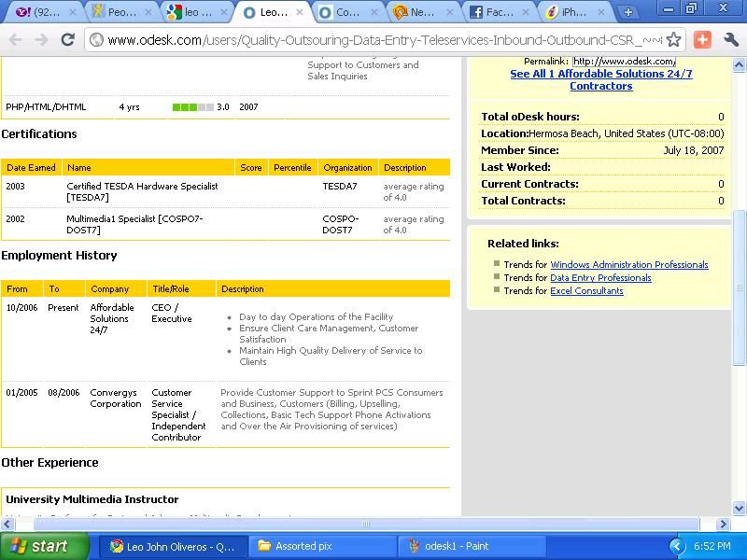Switch to odesk1 - Paint in taskbar
Image resolution: width=747 pixels, height=560 pixels.
coord(458,546)
